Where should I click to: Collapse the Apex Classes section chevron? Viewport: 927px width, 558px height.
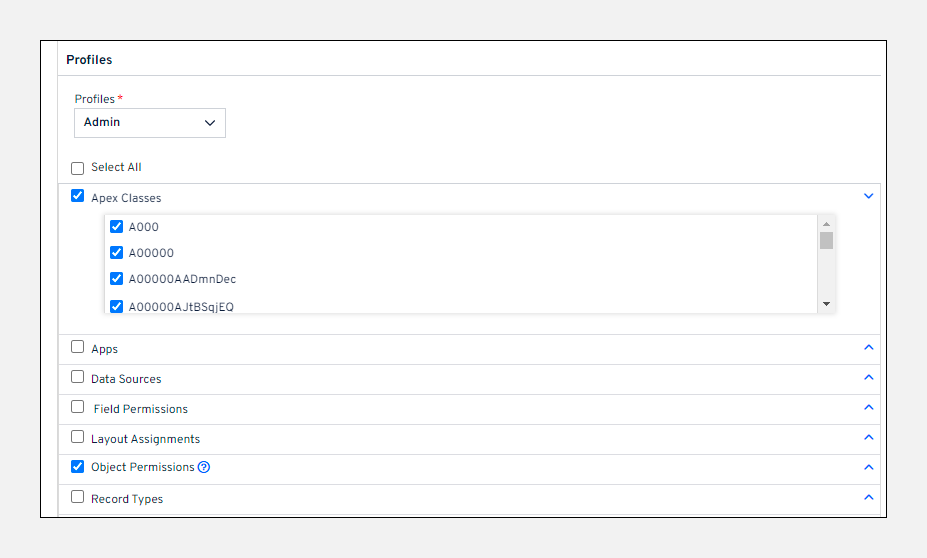868,196
